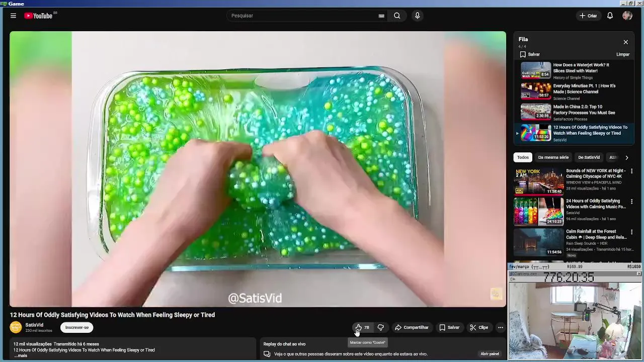Open the SatisVid channel avatar
This screenshot has height=362, width=644.
(x=16, y=327)
